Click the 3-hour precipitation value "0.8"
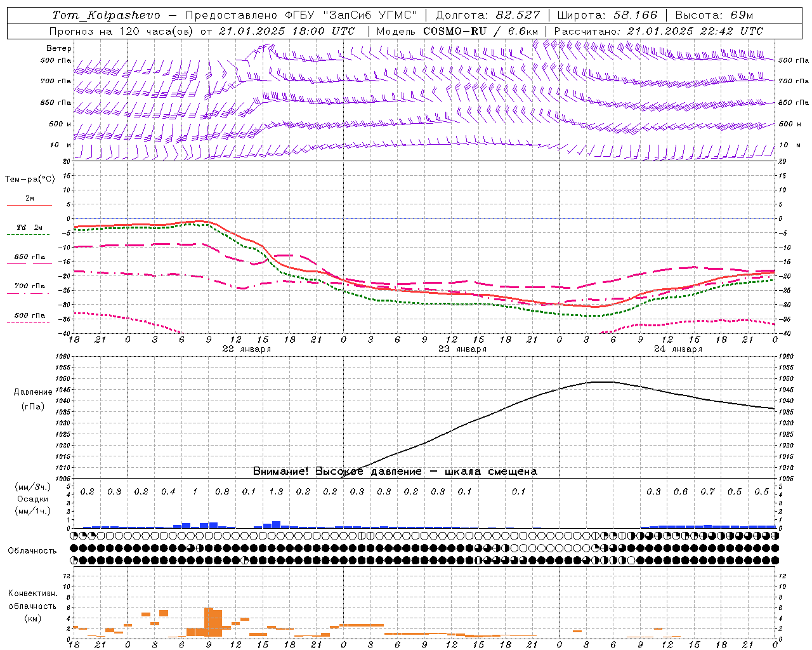This screenshot has width=812, height=650. coord(222,492)
